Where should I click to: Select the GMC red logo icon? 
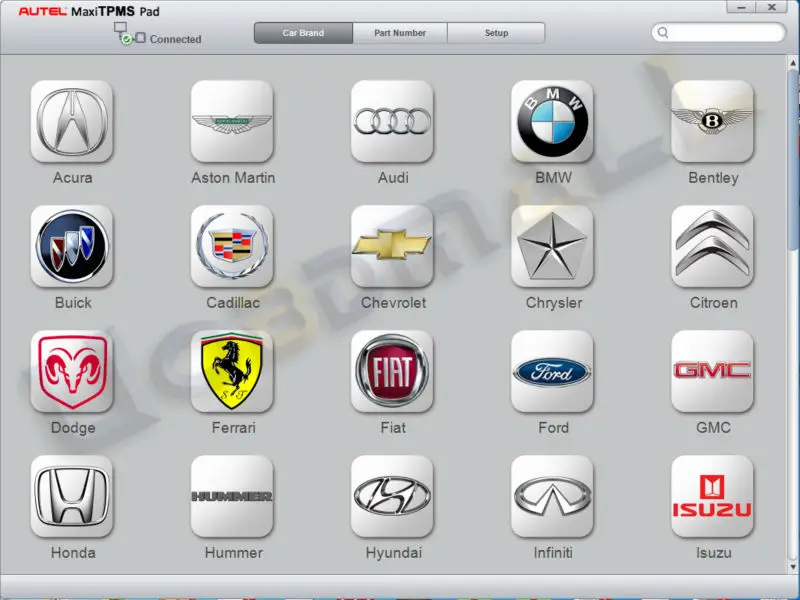point(712,371)
